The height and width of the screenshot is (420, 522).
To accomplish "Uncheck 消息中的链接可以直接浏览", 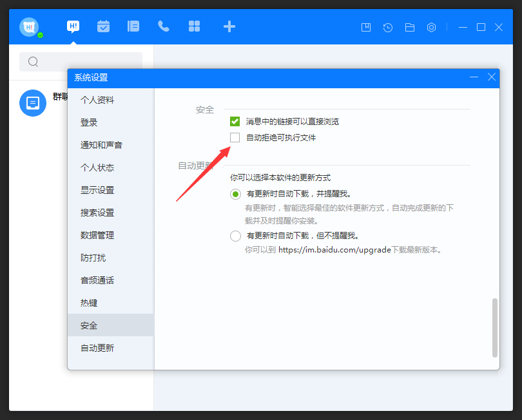I will [235, 121].
